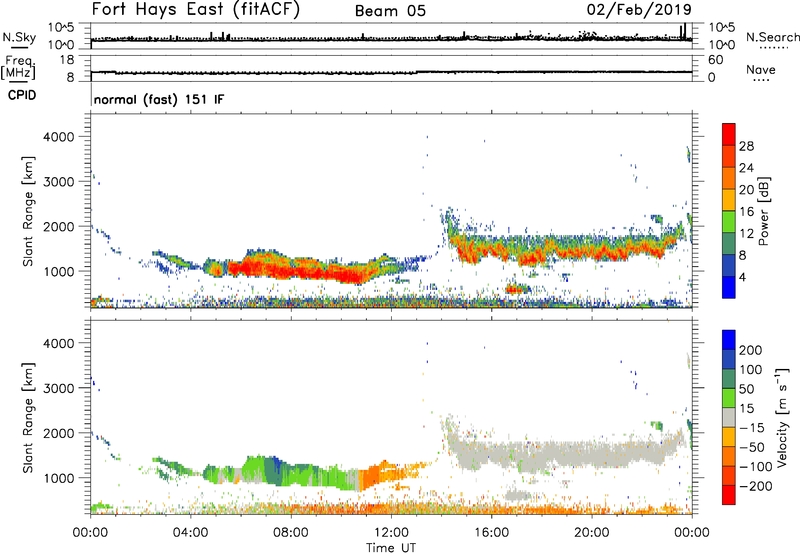The image size is (800, 554).
Task: Click the light green Power colorbar segment
Action: pyautogui.click(x=729, y=222)
